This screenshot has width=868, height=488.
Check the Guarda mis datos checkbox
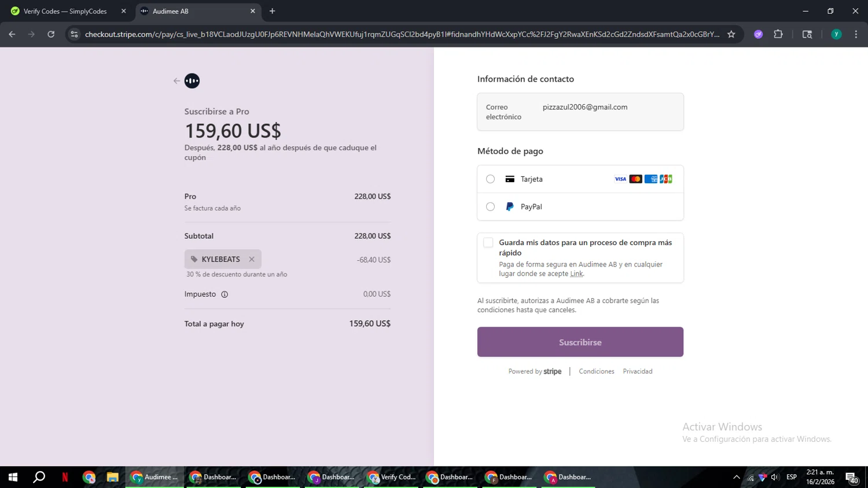pos(488,243)
